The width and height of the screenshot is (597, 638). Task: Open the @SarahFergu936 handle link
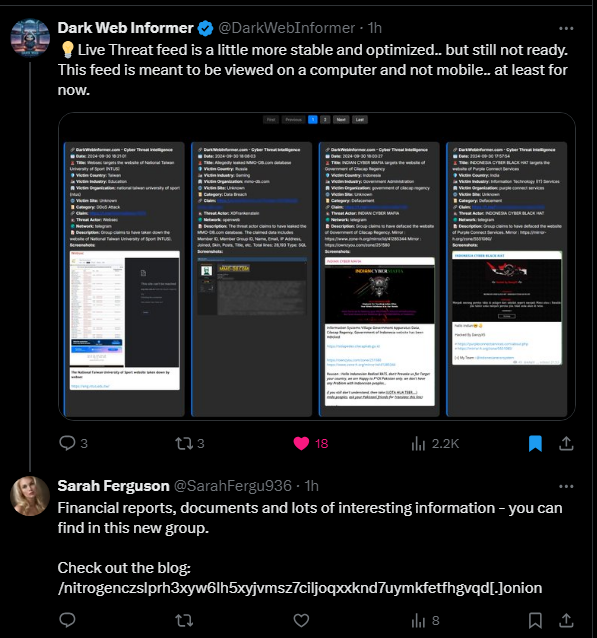233,486
